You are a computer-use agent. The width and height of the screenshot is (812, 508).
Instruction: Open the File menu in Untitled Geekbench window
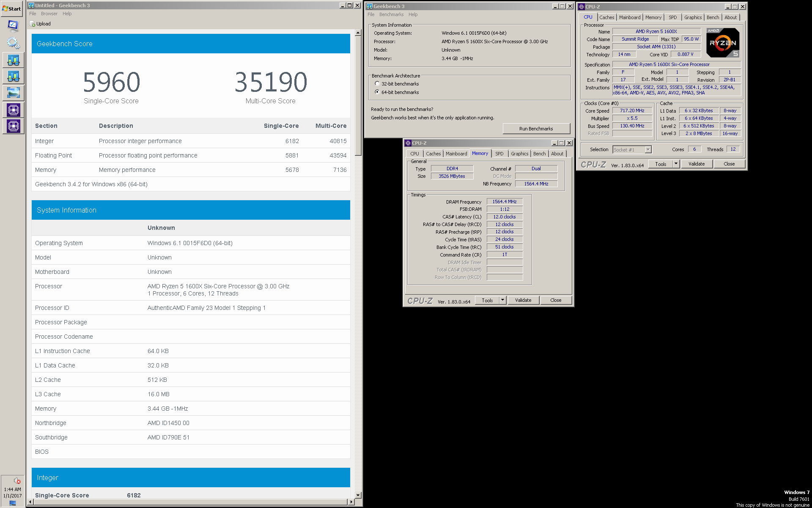(33, 14)
